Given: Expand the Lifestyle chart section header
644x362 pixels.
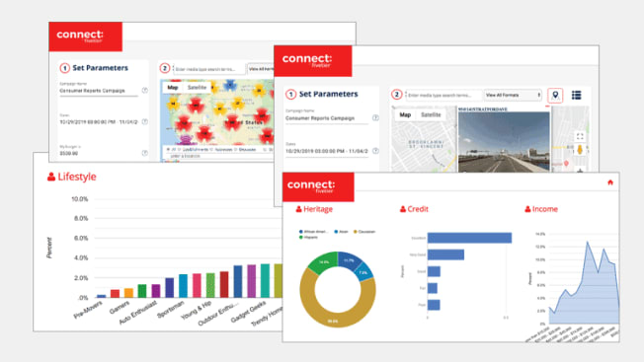Looking at the screenshot, I should pyautogui.click(x=72, y=177).
